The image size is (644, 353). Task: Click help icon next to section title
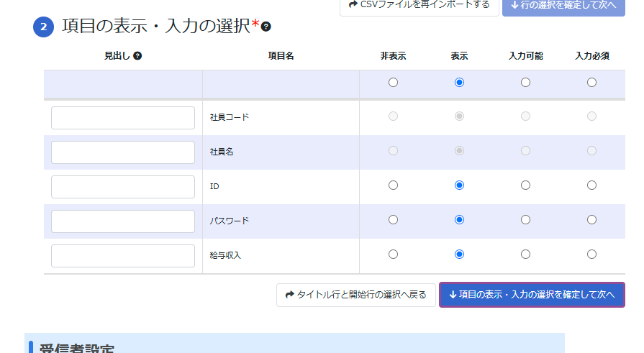click(x=266, y=27)
